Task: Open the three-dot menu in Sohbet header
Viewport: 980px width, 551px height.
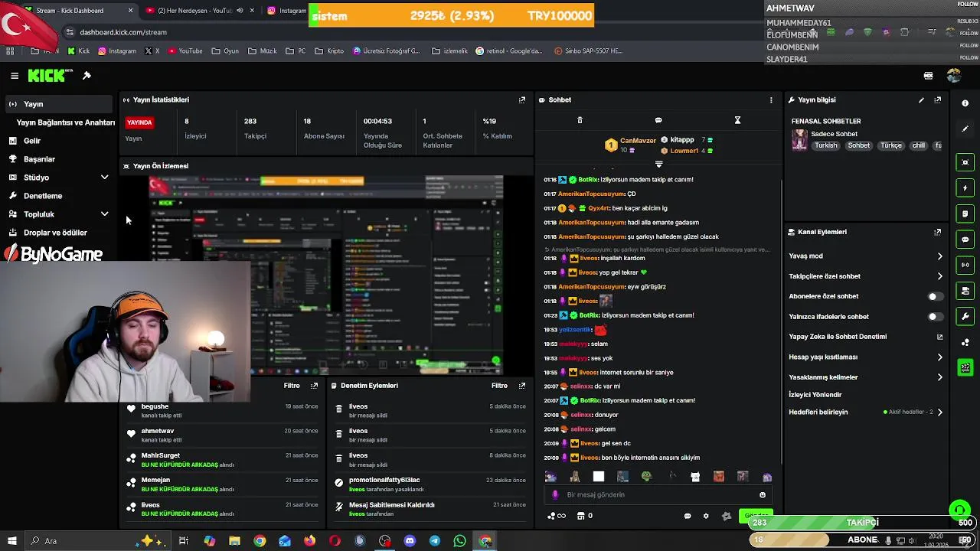Action: [x=771, y=99]
